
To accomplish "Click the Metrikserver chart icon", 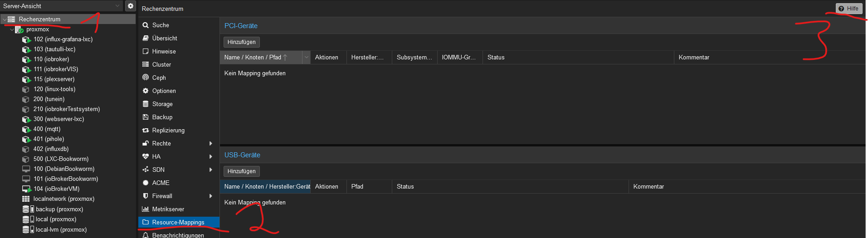I will pos(146,209).
